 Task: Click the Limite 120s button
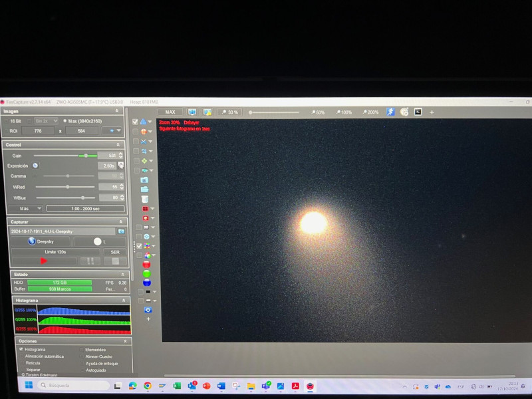55,252
